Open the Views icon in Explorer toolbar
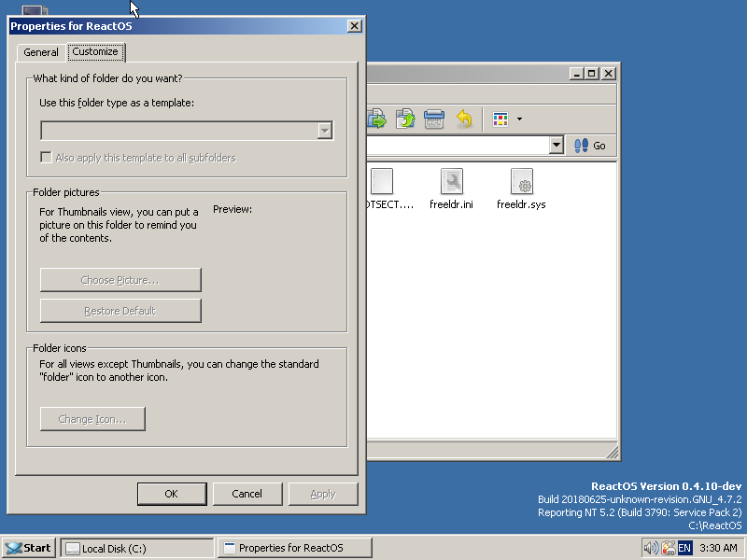 (x=501, y=119)
